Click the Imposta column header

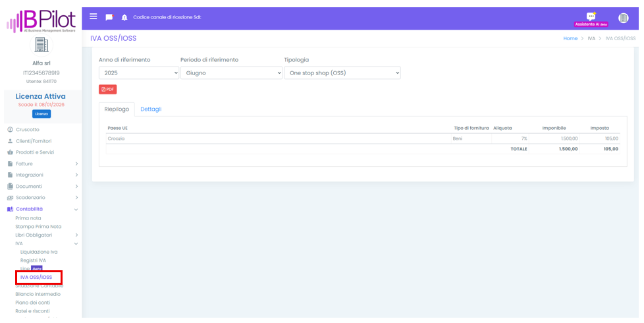600,129
